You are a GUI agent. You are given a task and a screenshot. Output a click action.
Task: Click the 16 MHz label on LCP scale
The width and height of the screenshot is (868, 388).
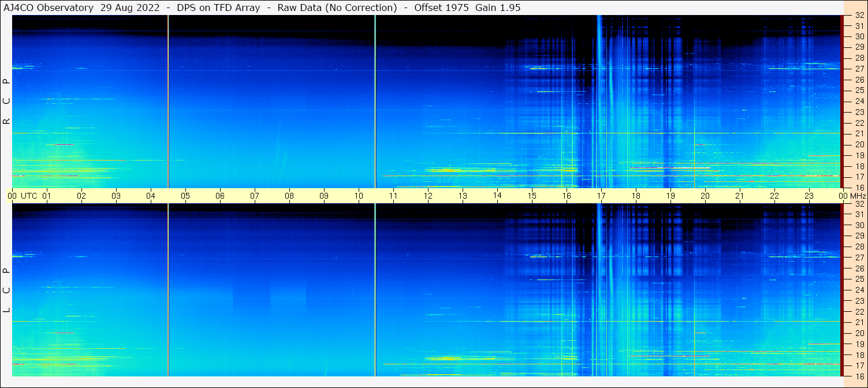[859, 376]
